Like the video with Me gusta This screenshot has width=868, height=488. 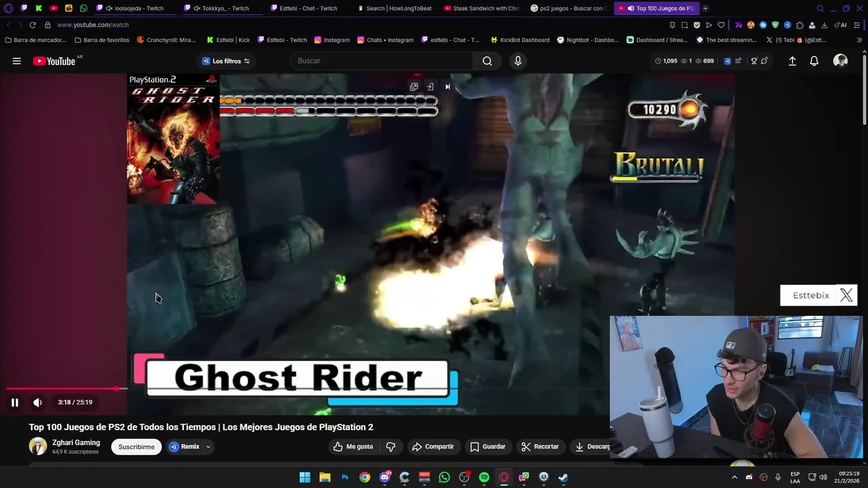coord(353,447)
